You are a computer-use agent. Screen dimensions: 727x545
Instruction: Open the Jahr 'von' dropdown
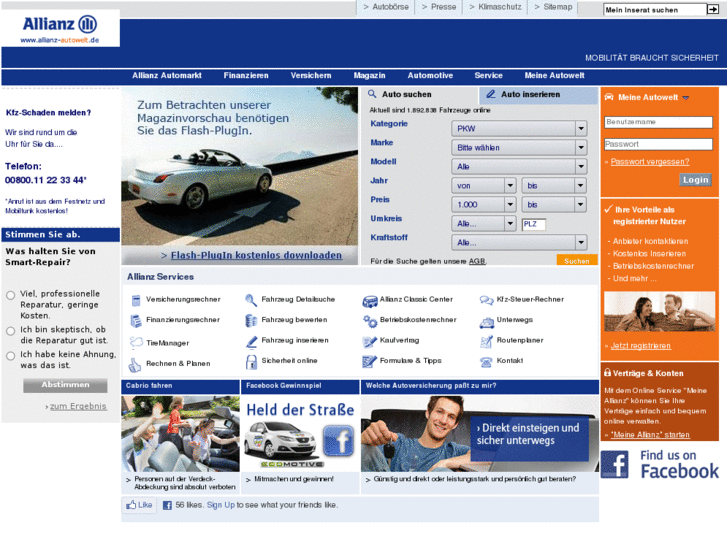coord(484,186)
